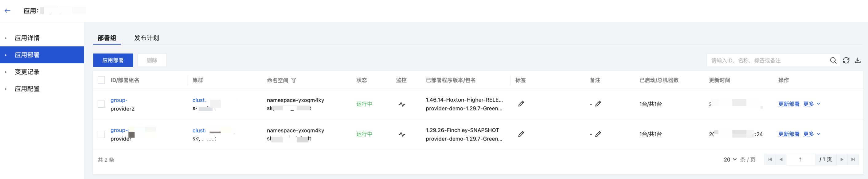Edit remark for the Finchley-SNAPSHOT row

[x=598, y=134]
